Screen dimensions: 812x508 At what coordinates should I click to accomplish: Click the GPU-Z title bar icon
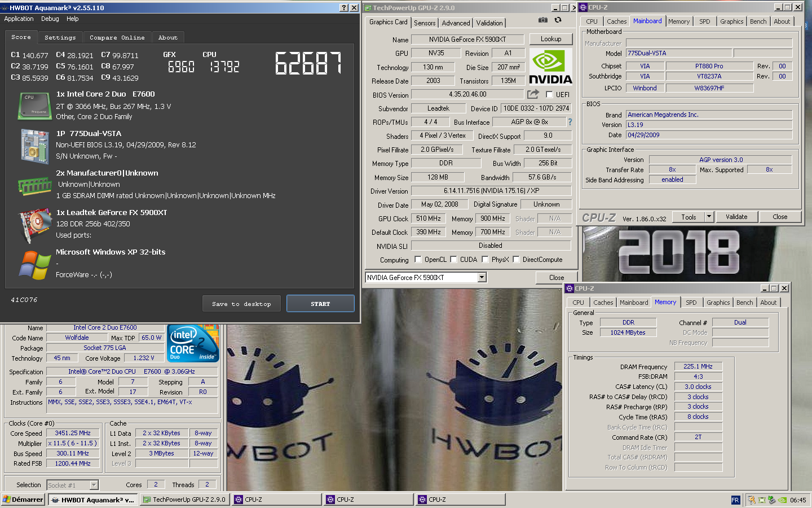(368, 8)
